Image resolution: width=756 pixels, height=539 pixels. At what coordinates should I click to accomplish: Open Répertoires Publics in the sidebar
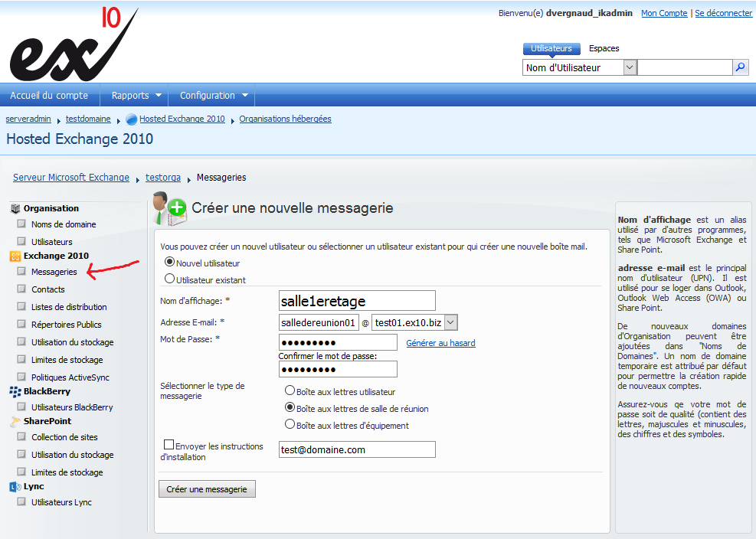[67, 325]
